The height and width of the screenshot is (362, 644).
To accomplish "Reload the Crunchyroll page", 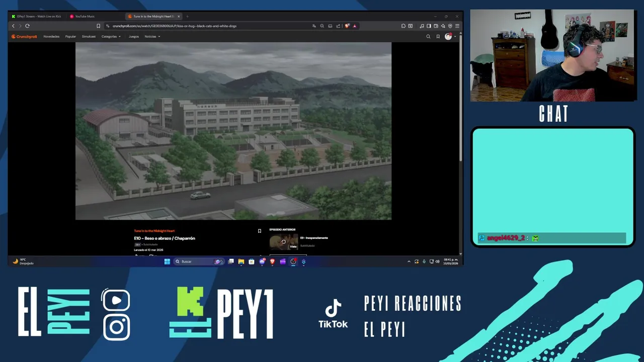I will tap(27, 26).
